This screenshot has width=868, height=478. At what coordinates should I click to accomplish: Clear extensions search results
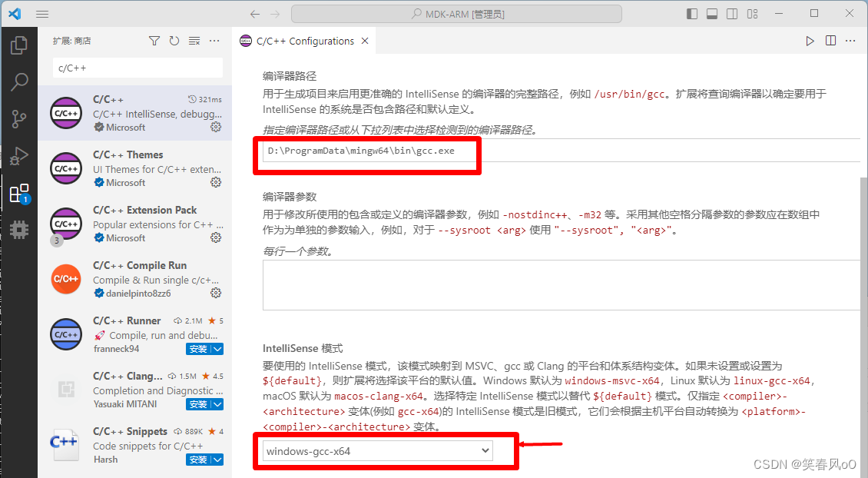[x=194, y=41]
